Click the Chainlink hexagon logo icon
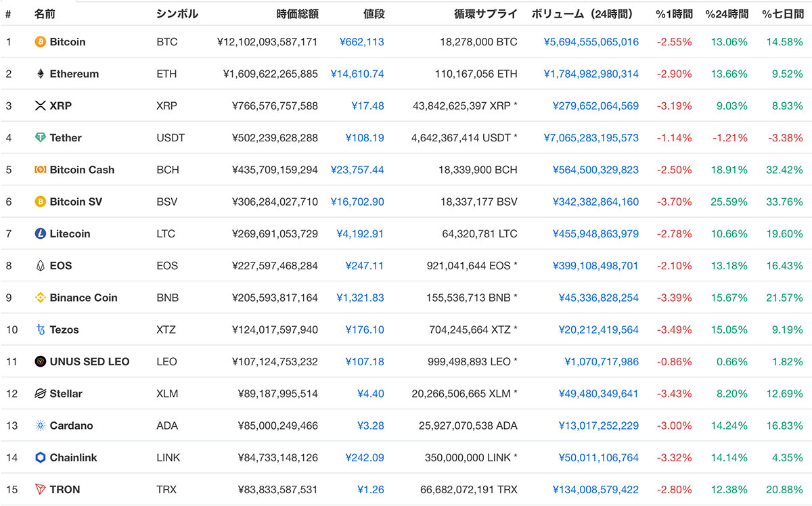Screen dimensions: 812x506 [x=41, y=457]
